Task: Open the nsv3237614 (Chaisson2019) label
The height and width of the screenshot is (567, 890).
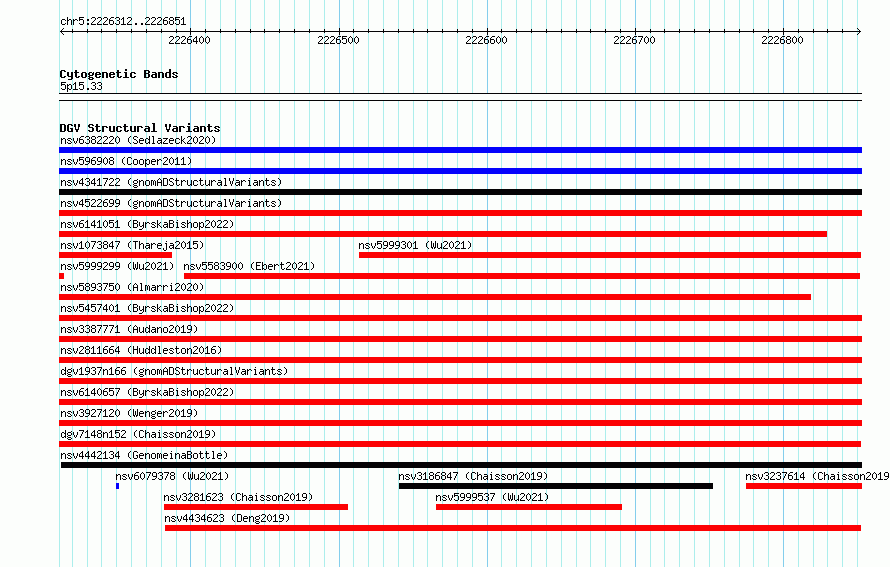Action: pyautogui.click(x=817, y=476)
